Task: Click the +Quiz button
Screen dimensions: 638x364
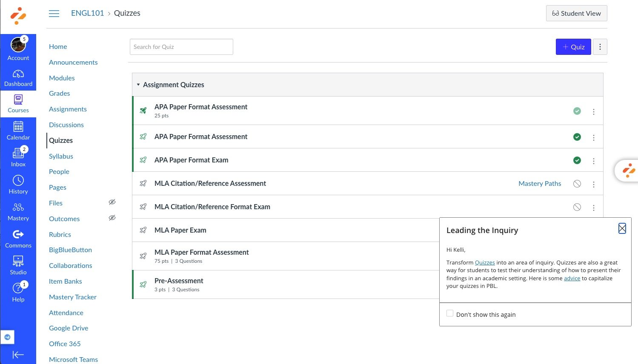Action: pos(573,47)
